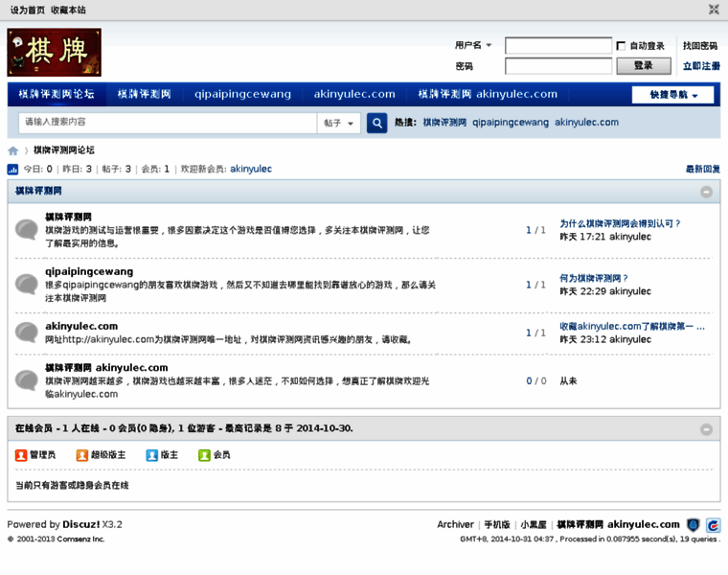Click 设为首页 in the top bar
Viewport: 728px width, 575px height.
coord(28,10)
